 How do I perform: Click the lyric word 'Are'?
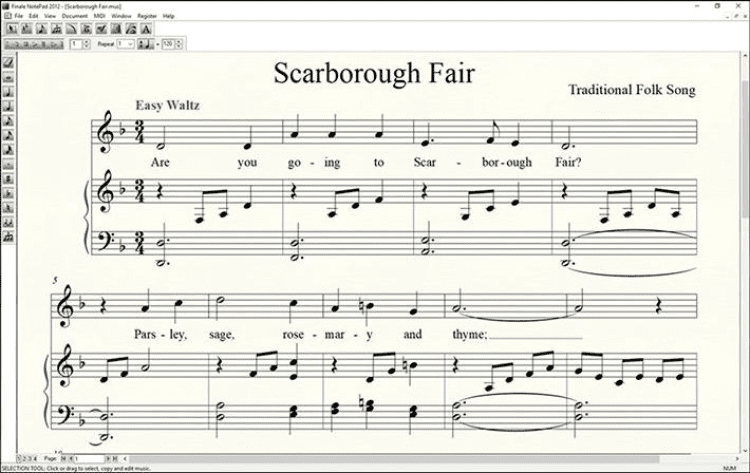pos(160,163)
